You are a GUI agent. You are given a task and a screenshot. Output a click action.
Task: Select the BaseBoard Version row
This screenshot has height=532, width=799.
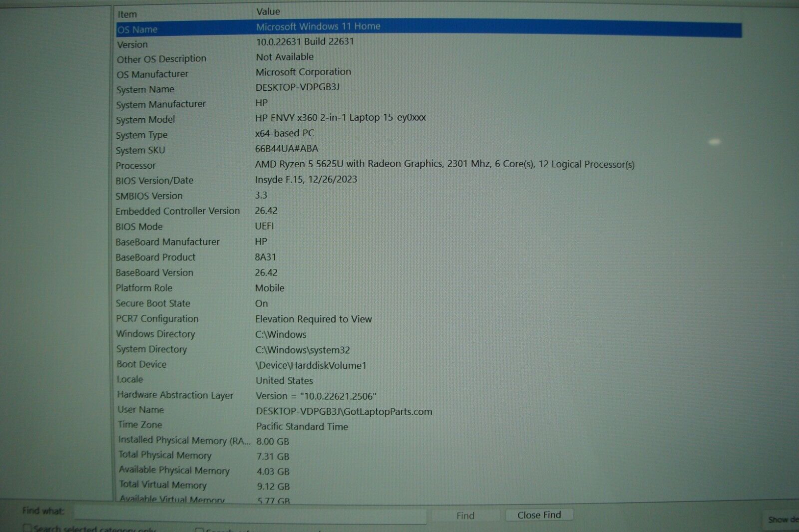tap(428, 272)
